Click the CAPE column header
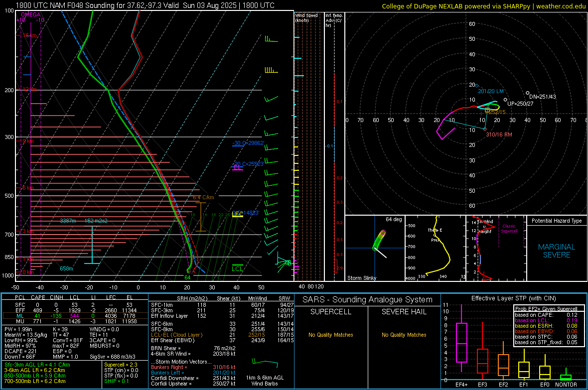This screenshot has width=588, height=390. pyautogui.click(x=38, y=297)
